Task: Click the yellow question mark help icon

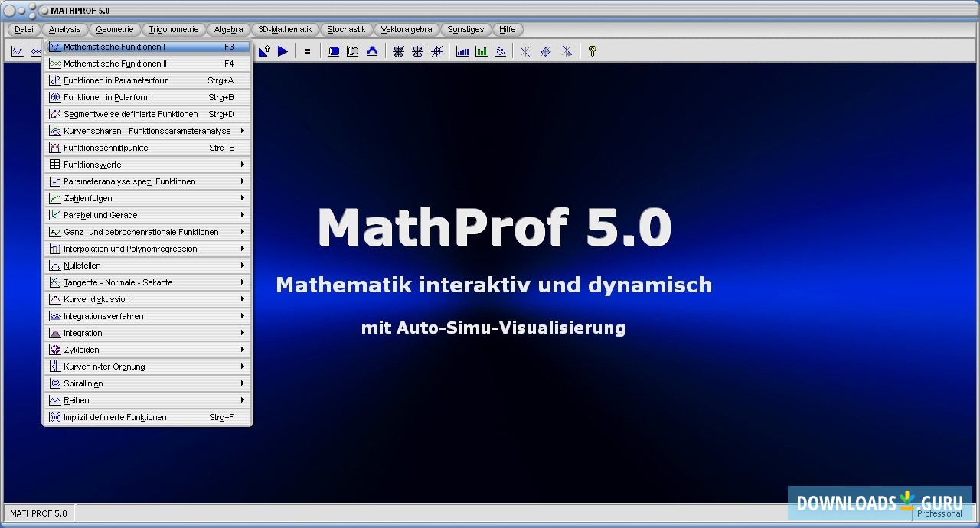Action: click(x=591, y=51)
